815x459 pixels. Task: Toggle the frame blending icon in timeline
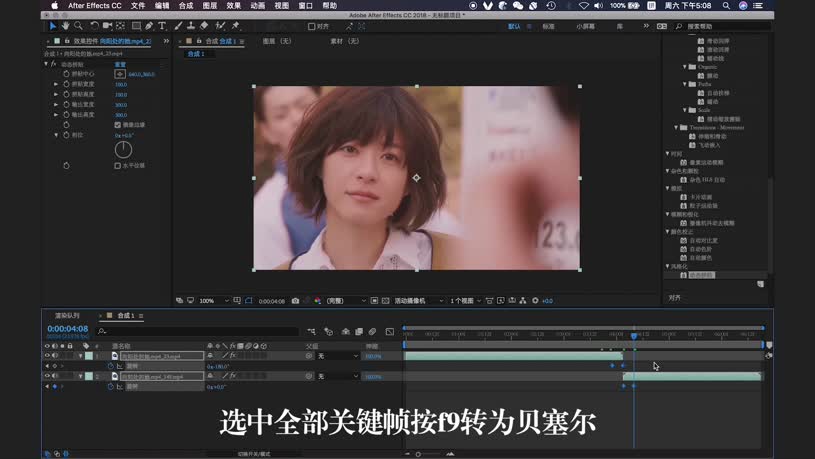point(359,331)
